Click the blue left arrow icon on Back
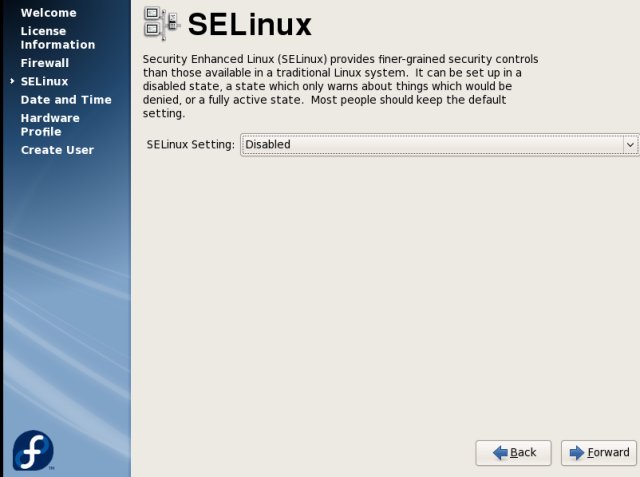Viewport: 640px width, 477px height. 500,453
